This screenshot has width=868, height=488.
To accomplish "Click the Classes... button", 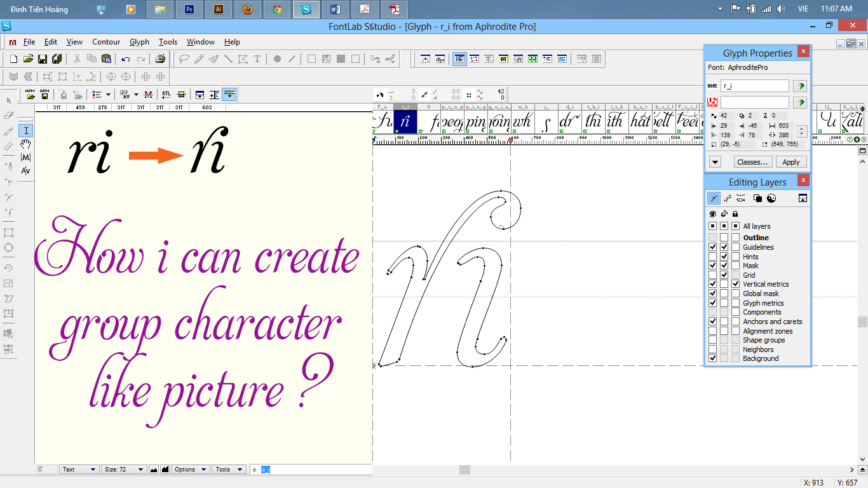I will tap(752, 162).
